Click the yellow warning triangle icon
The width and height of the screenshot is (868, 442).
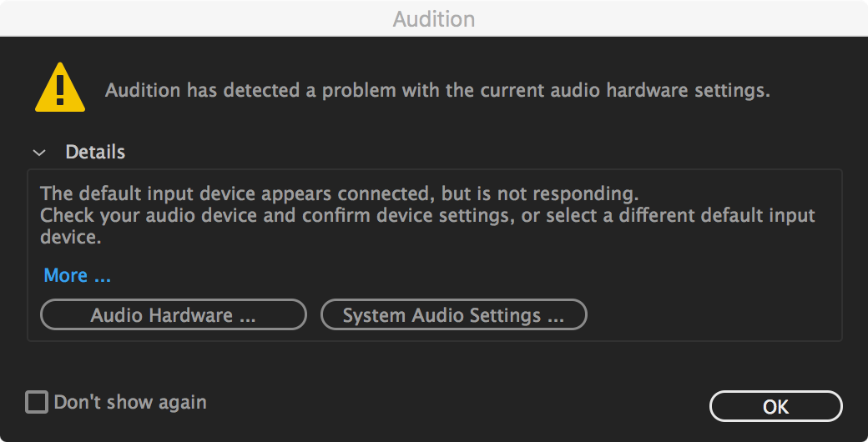(x=59, y=89)
